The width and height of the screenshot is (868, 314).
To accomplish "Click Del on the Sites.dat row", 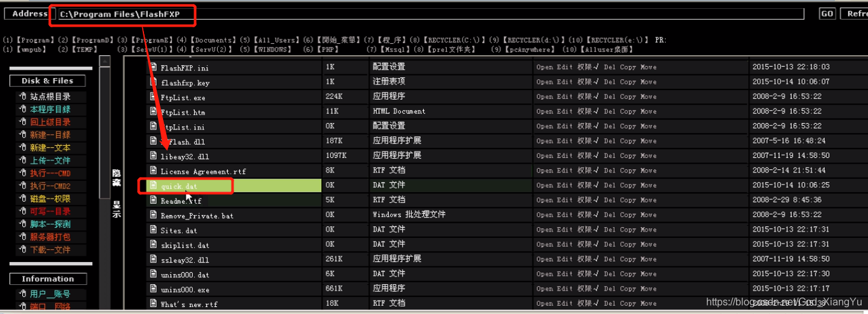I will (610, 230).
